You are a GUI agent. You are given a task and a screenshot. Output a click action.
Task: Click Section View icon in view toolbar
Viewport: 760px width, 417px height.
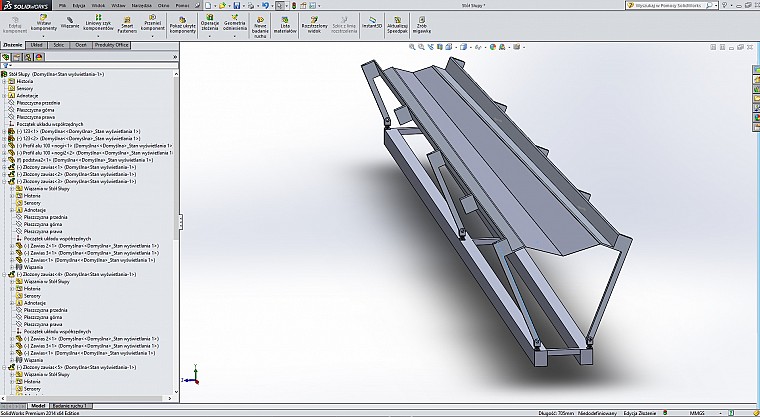(x=440, y=47)
